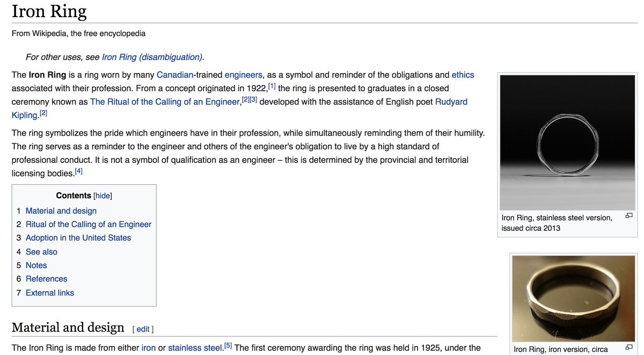Go to See also in contents
This screenshot has width=644, height=355.
[x=41, y=252]
